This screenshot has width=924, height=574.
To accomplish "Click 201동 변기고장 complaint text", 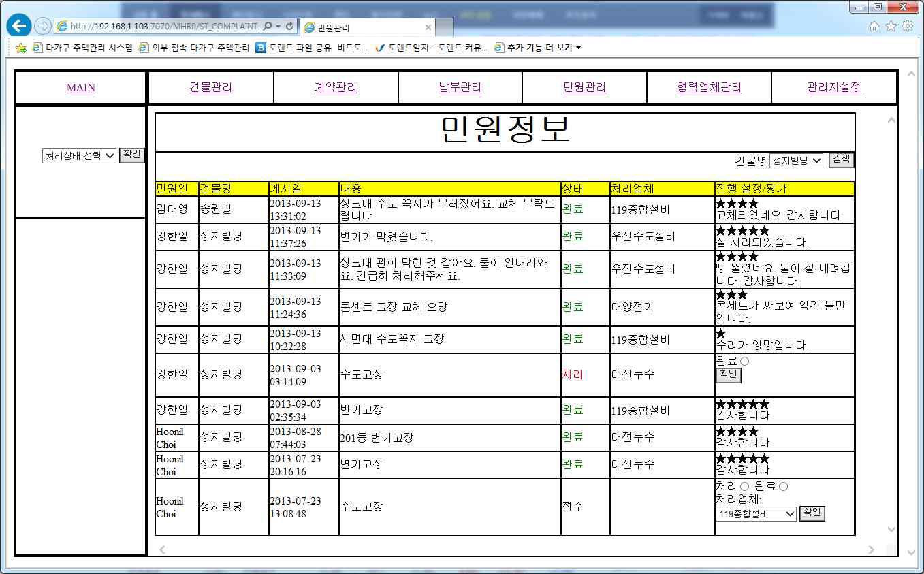I will pyautogui.click(x=377, y=438).
